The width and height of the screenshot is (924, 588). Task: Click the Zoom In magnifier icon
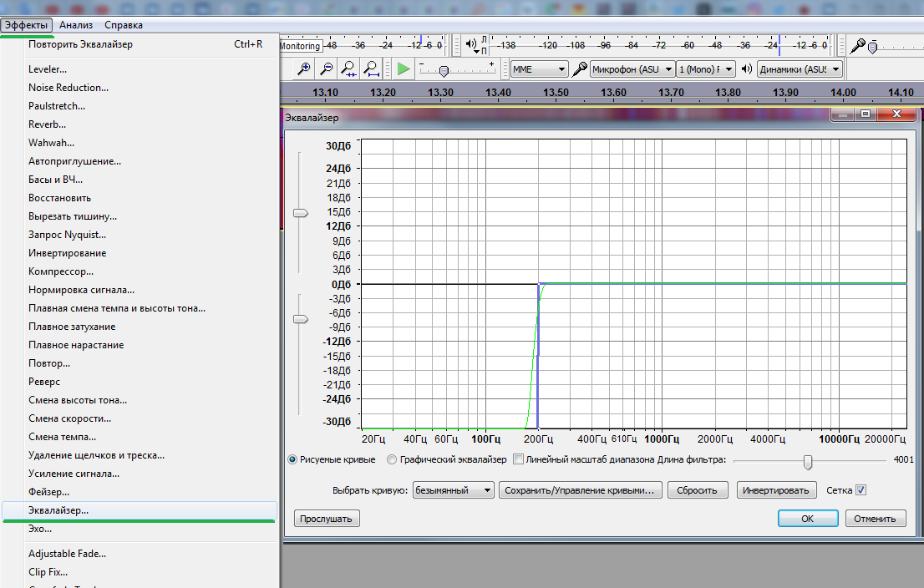coord(305,69)
